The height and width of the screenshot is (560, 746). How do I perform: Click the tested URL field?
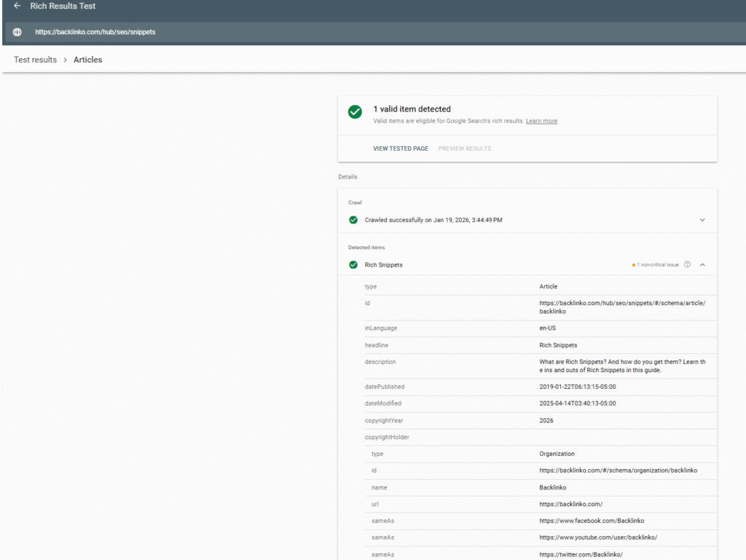95,32
